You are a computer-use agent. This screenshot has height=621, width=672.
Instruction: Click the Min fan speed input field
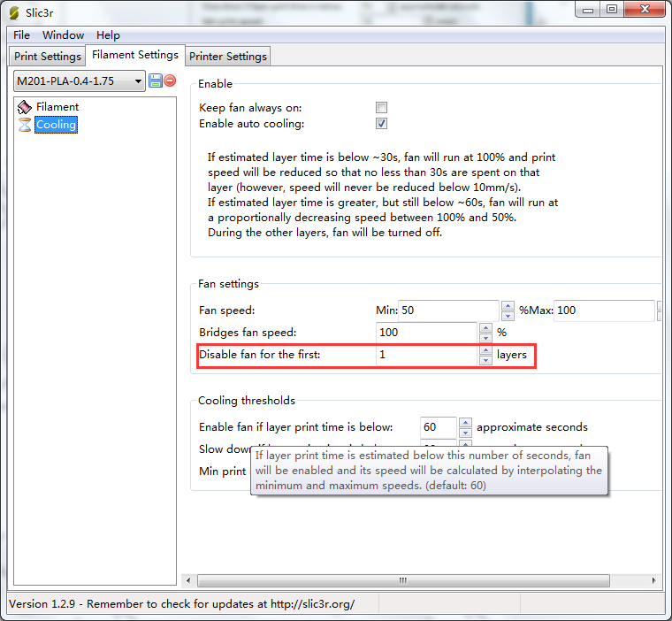pos(448,310)
